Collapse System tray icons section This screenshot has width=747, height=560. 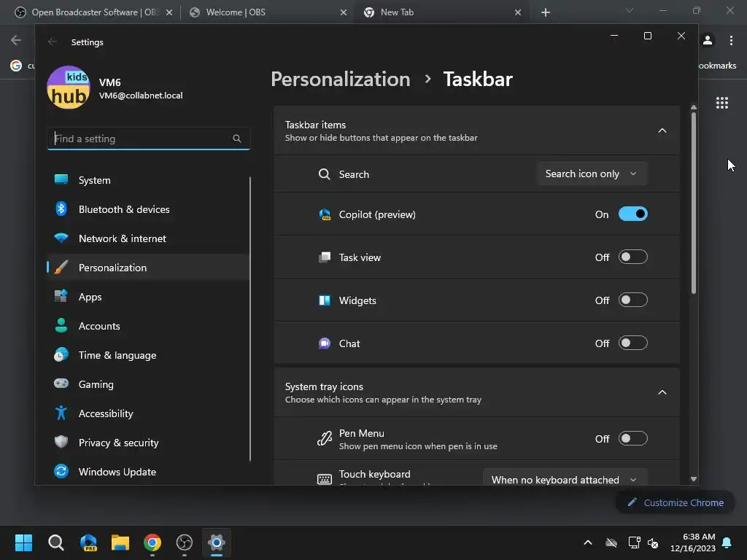pyautogui.click(x=662, y=392)
